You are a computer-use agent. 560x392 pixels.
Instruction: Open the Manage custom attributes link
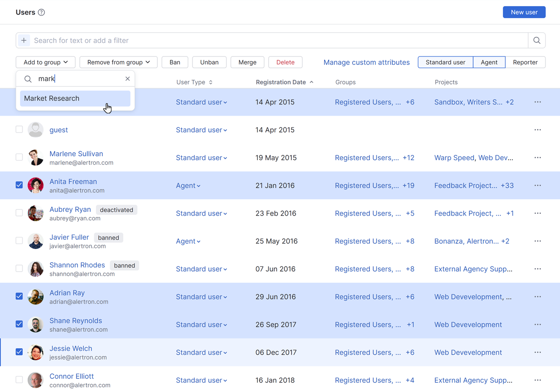pos(366,62)
